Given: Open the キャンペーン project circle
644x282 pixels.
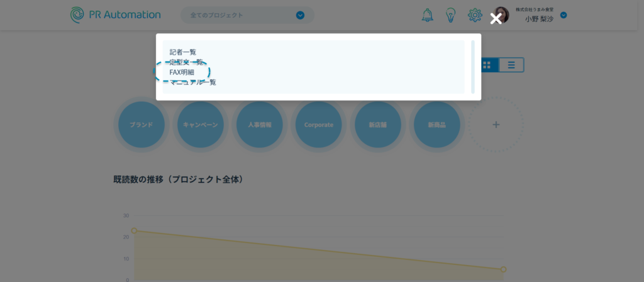Looking at the screenshot, I should [x=201, y=125].
